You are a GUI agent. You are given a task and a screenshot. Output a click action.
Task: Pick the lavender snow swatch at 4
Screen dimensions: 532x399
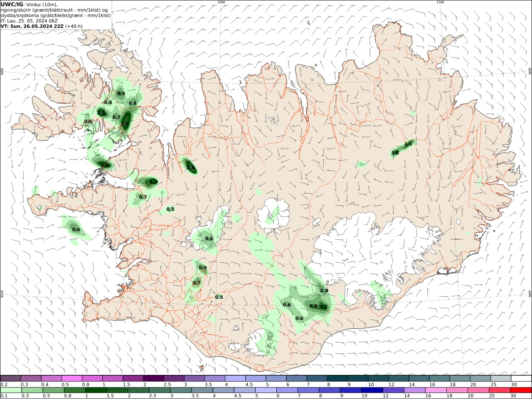pos(235,378)
